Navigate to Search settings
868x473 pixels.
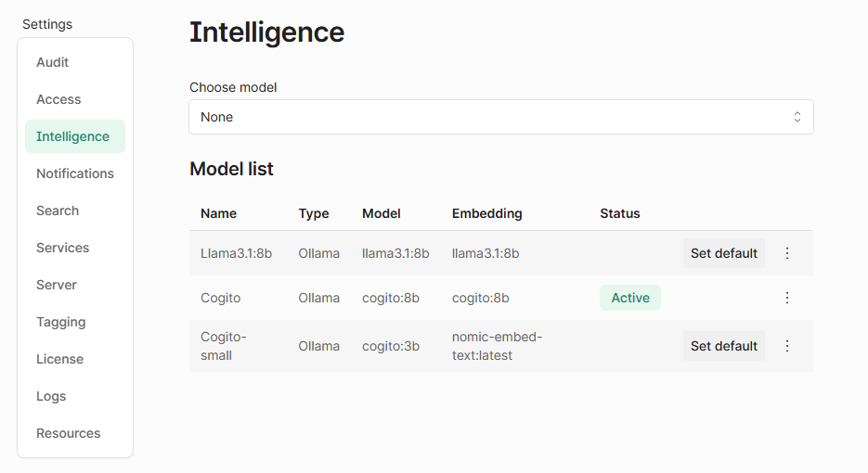pyautogui.click(x=58, y=211)
